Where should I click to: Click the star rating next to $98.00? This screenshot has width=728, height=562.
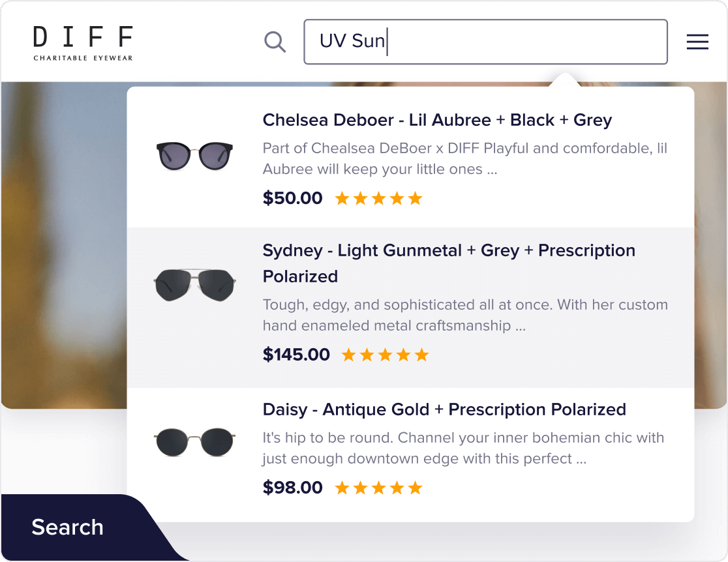[378, 488]
